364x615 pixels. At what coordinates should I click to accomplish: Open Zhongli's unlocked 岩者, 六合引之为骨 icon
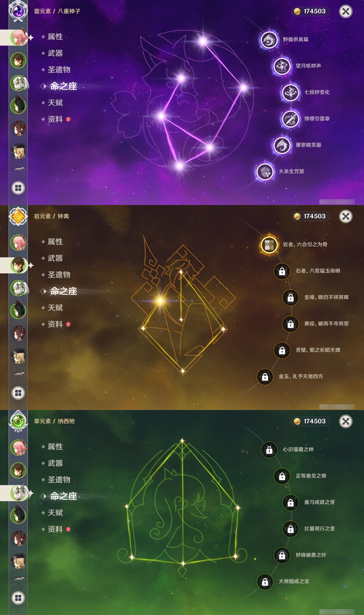click(x=269, y=245)
